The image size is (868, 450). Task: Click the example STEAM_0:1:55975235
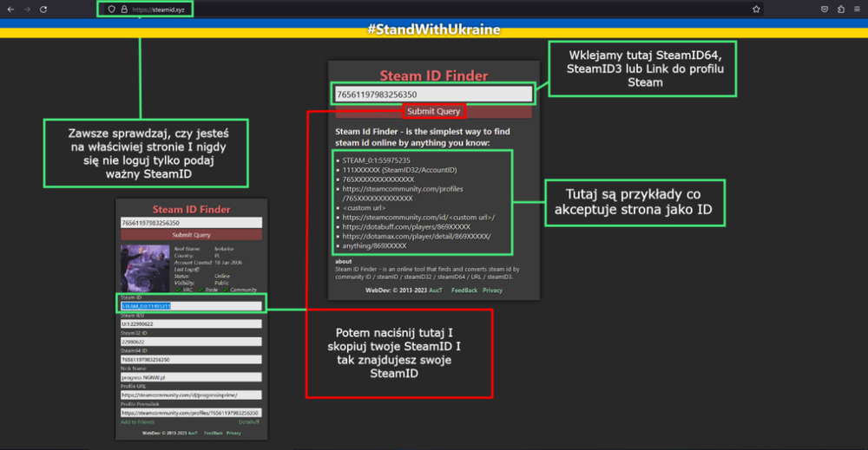[376, 160]
